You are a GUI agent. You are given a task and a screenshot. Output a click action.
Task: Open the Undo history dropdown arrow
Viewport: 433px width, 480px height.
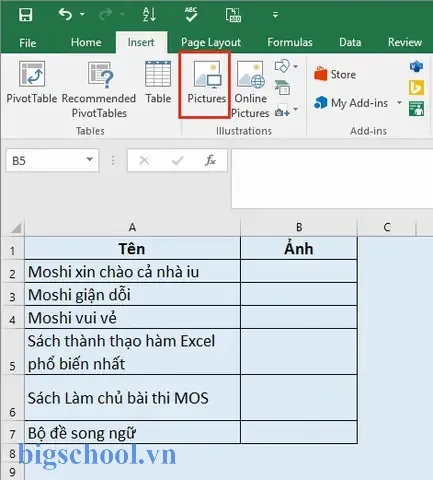point(82,15)
